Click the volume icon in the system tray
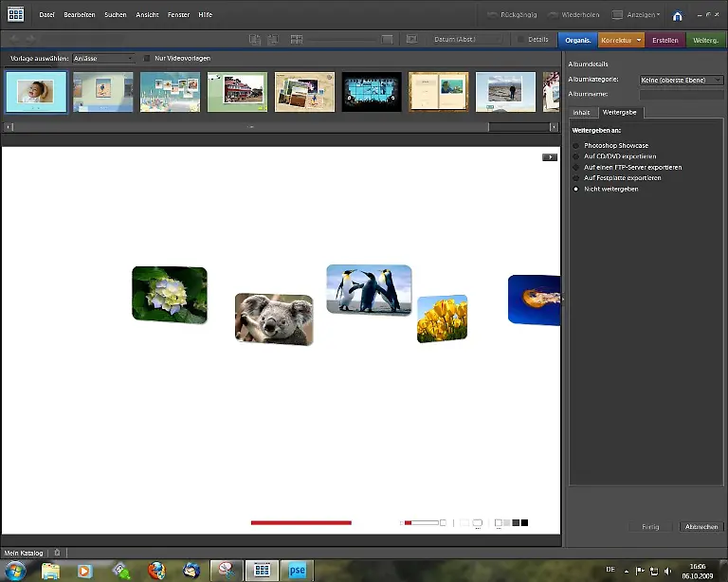The height and width of the screenshot is (582, 728). [x=669, y=571]
